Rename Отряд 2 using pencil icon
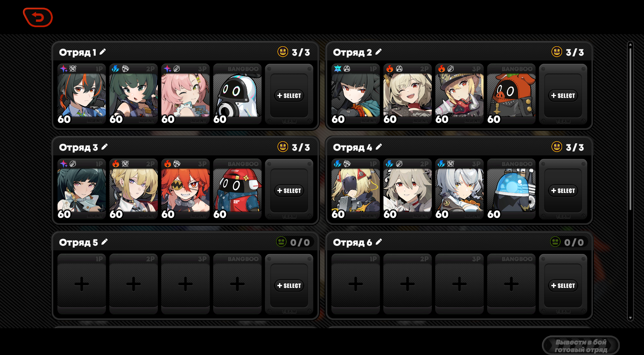The width and height of the screenshot is (644, 355). coord(378,52)
